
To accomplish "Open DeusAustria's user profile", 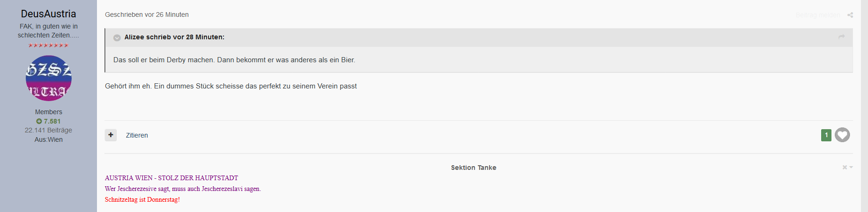I will pyautogui.click(x=48, y=14).
